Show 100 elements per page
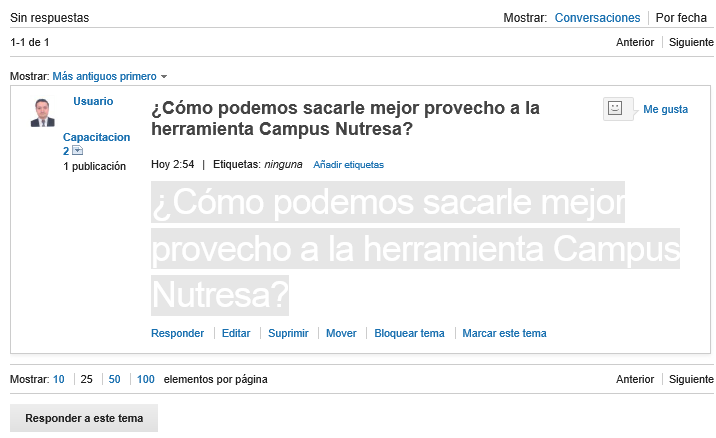The height and width of the screenshot is (438, 716). tap(146, 380)
